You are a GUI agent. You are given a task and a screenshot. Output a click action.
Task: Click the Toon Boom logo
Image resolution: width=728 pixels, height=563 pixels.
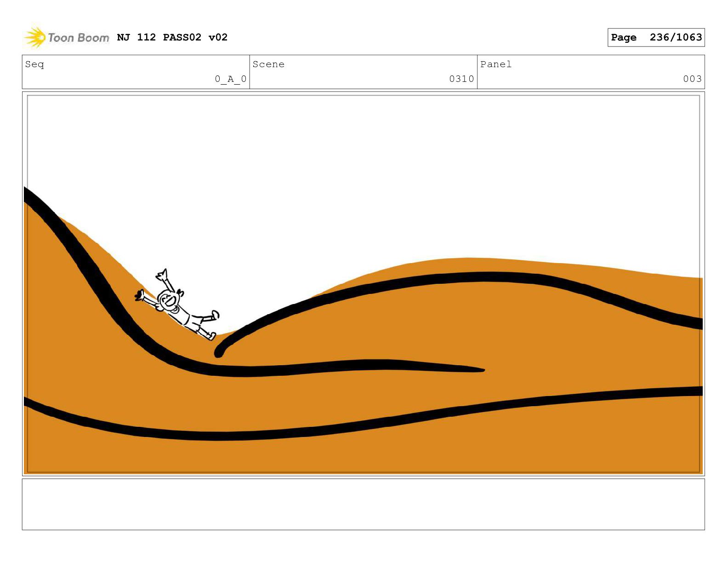[x=67, y=37]
